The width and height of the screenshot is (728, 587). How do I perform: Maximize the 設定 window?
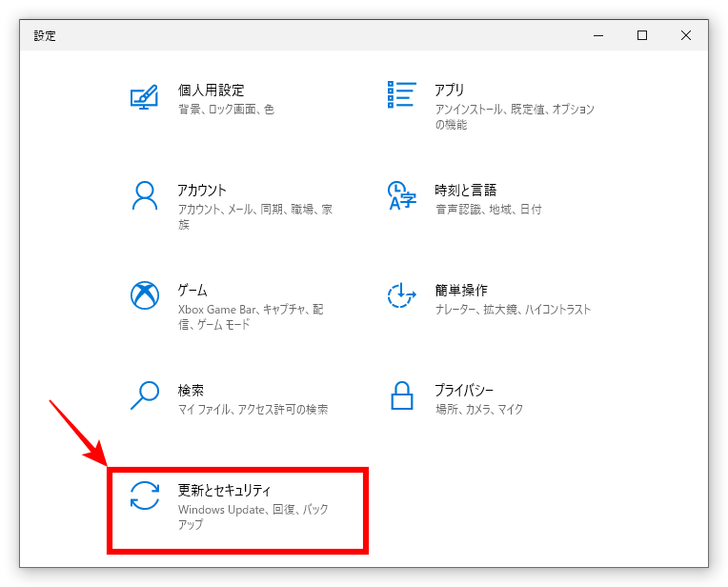[x=642, y=35]
